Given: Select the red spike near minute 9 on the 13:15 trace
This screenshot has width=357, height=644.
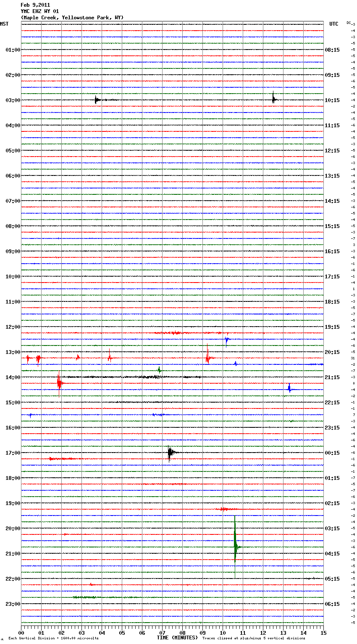Looking at the screenshot, I should click(x=207, y=358).
